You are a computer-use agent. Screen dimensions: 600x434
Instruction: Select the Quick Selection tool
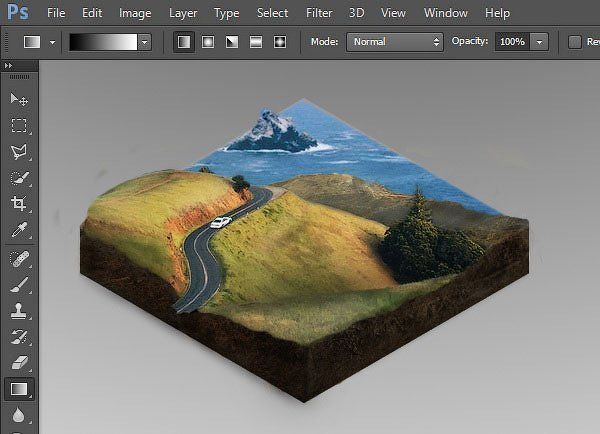tap(19, 178)
